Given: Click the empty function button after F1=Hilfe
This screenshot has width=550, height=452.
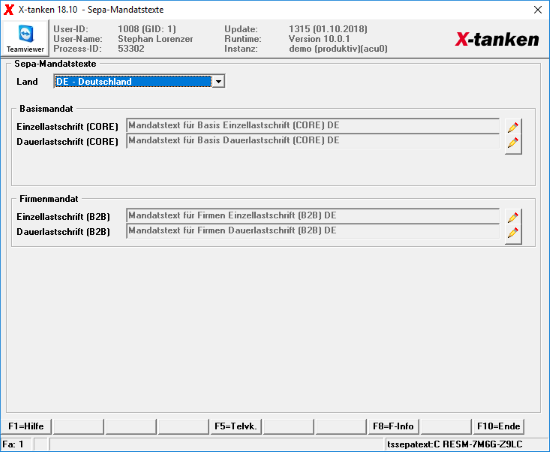Looking at the screenshot, I should [x=78, y=426].
